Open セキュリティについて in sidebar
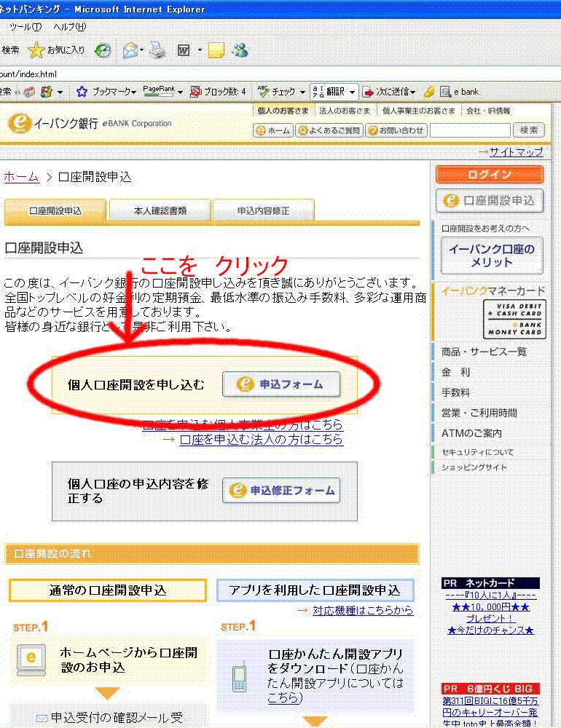This screenshot has width=561, height=728. [478, 452]
